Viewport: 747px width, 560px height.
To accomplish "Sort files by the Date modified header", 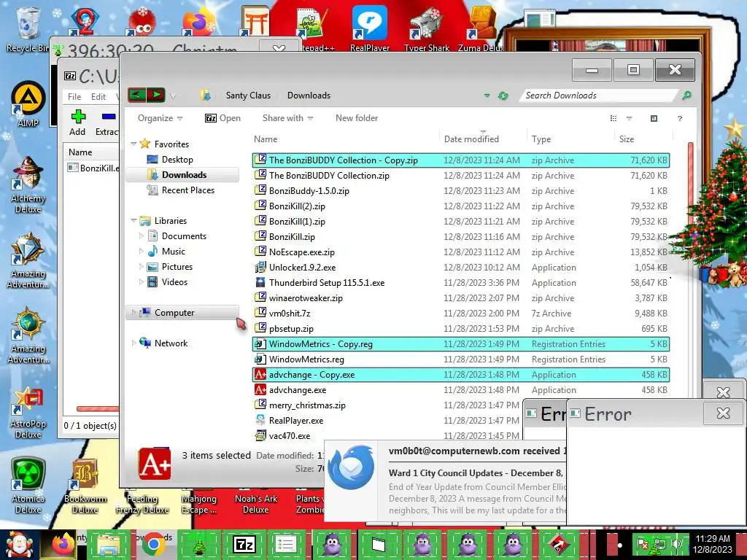I will click(x=471, y=139).
